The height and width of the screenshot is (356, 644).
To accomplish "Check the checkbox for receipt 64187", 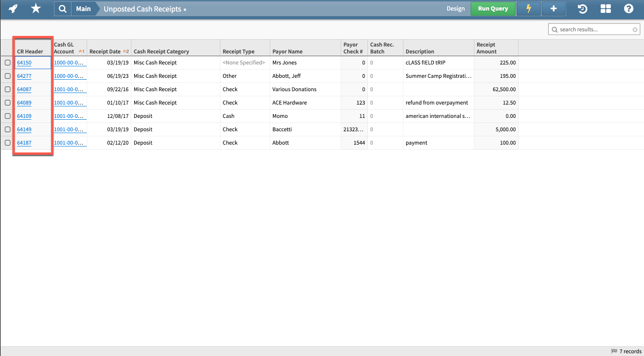I will [x=7, y=143].
